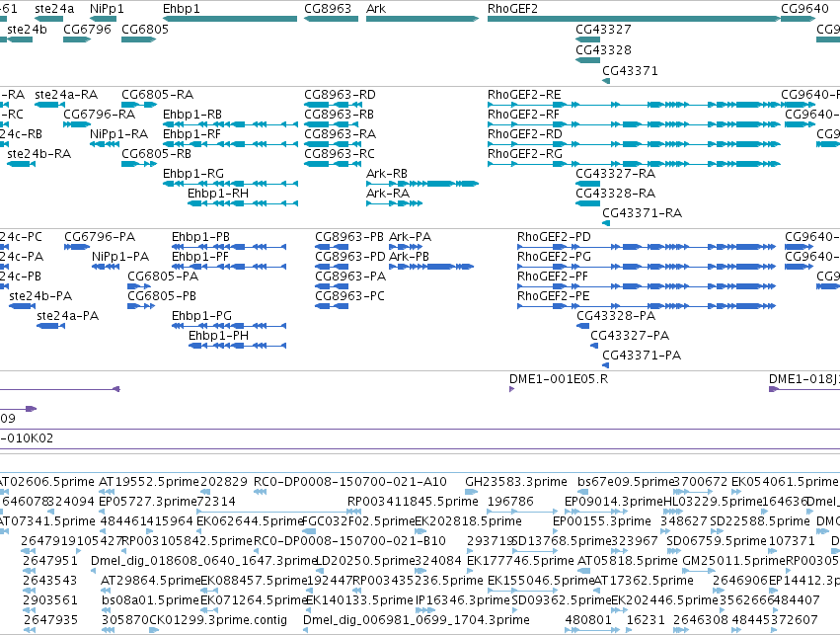Click the RhoGEF2 gene label

512,9
